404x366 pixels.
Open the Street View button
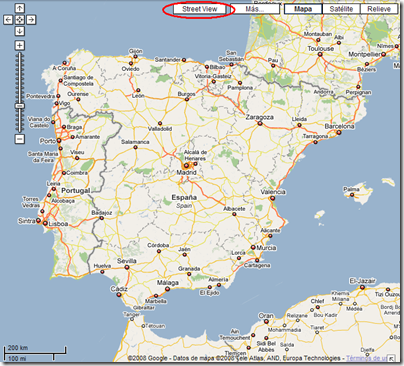point(199,9)
